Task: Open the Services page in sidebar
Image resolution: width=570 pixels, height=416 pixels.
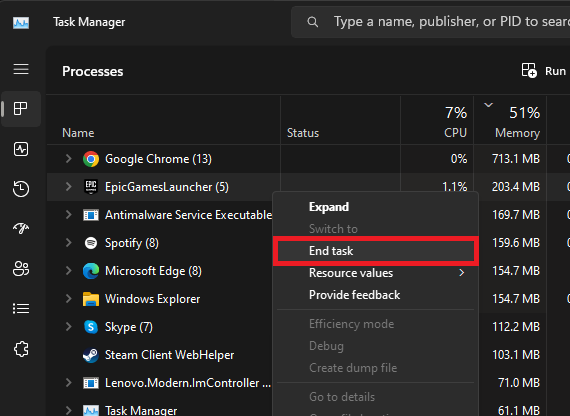Action: (x=21, y=349)
